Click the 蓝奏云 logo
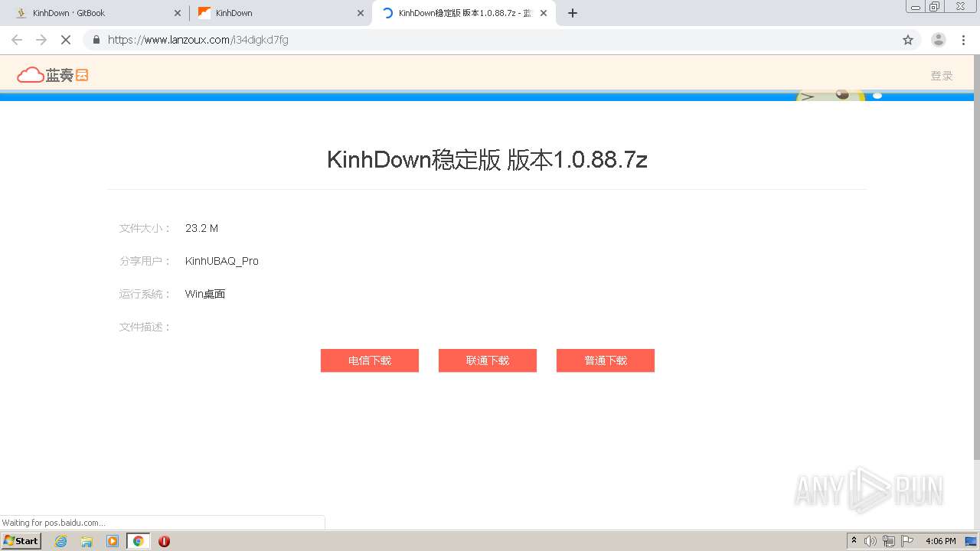The image size is (980, 551). tap(53, 75)
